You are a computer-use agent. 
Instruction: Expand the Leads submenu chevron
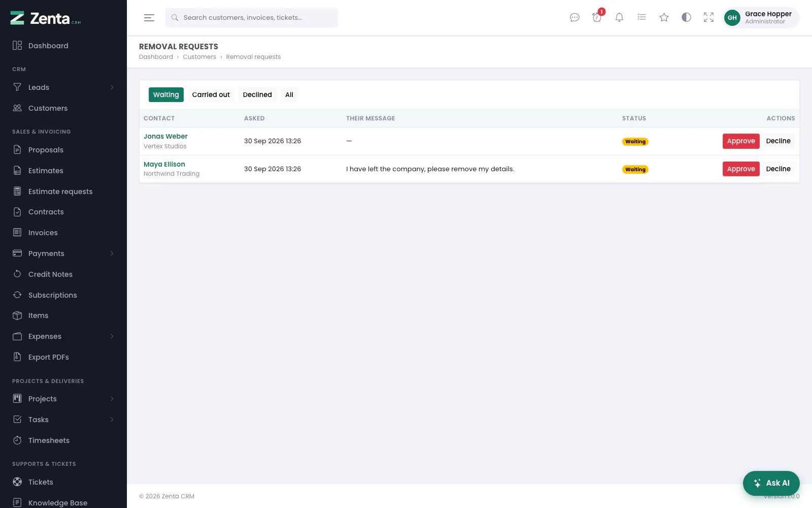[x=112, y=87]
